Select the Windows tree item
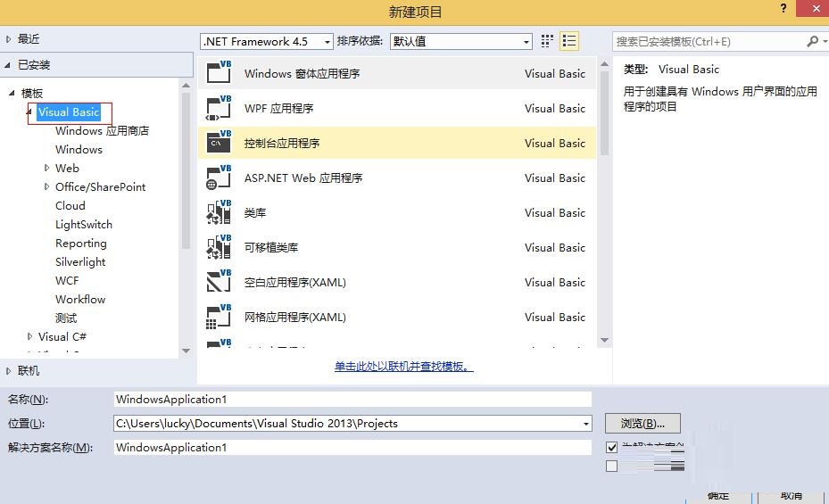This screenshot has width=829, height=504. point(79,150)
